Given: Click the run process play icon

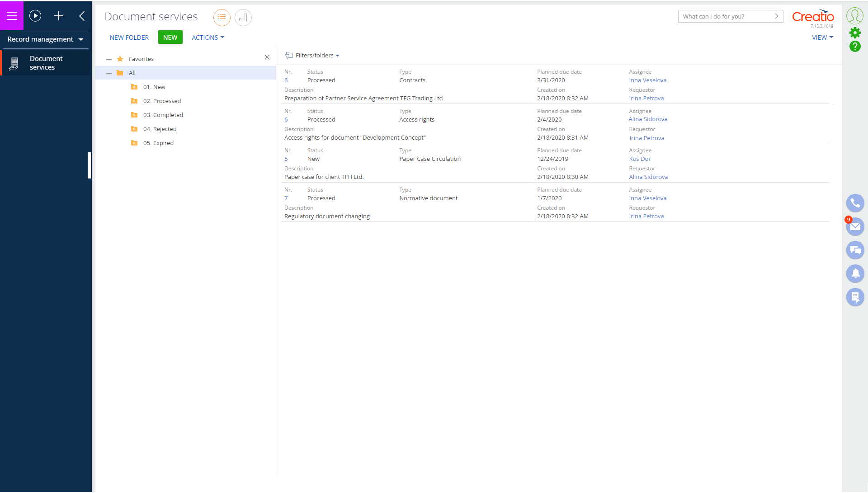Looking at the screenshot, I should 35,16.
